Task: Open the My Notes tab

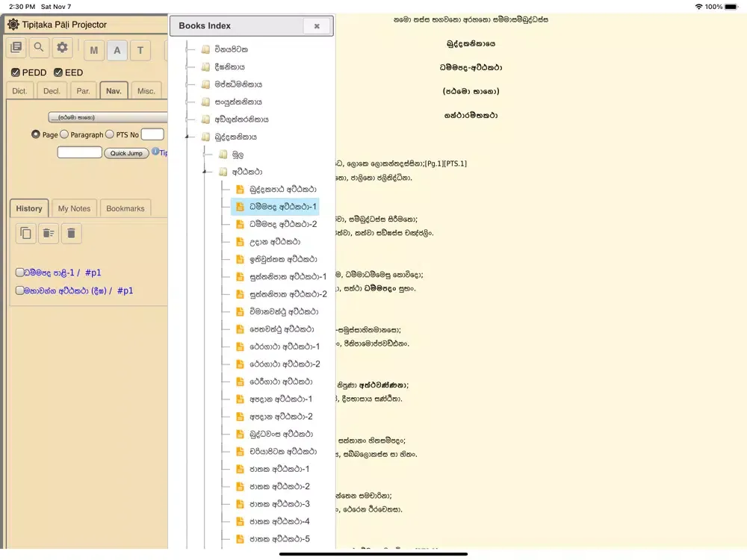Action: (x=74, y=208)
